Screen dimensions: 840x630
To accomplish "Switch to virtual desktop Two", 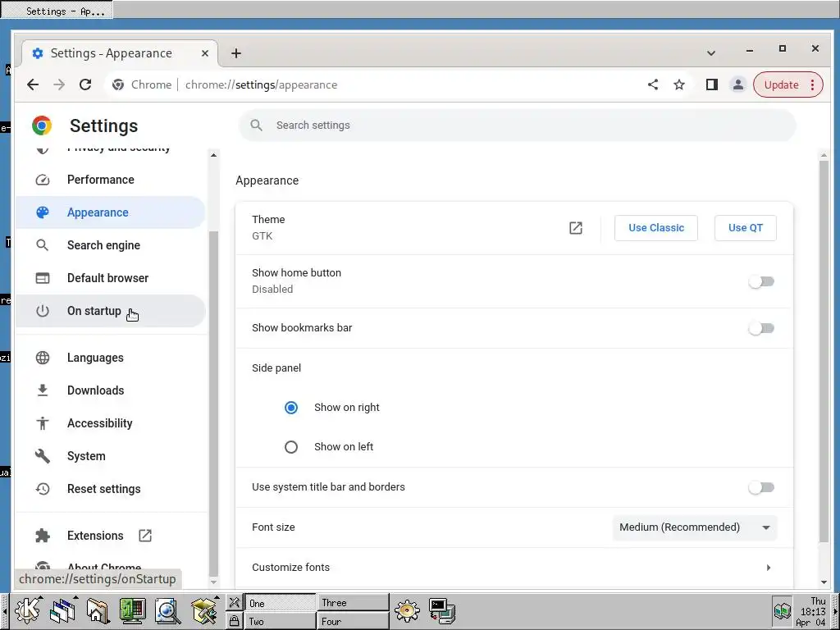I will pyautogui.click(x=280, y=621).
